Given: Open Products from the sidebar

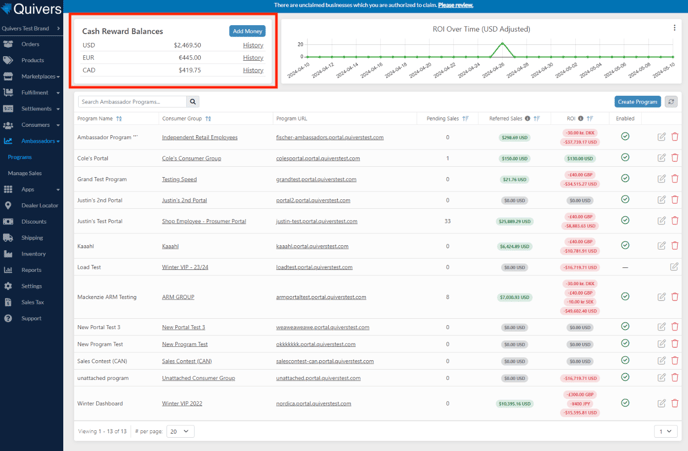Looking at the screenshot, I should point(32,60).
